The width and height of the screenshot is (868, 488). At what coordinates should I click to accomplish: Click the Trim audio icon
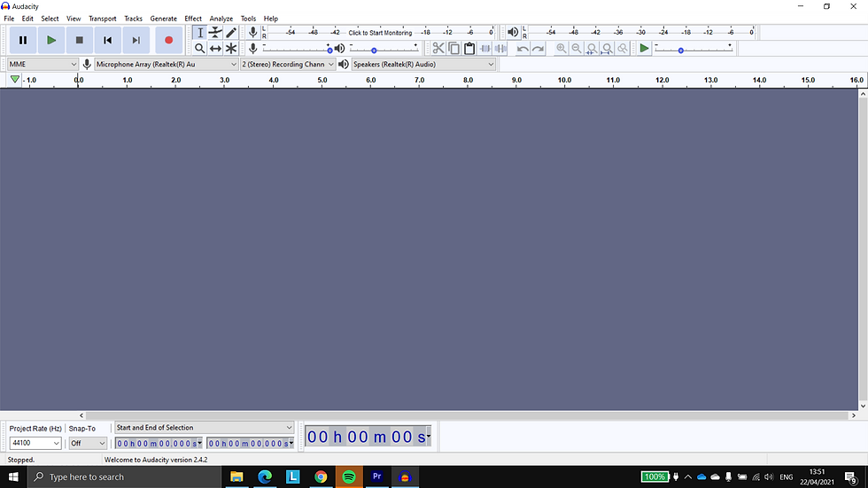tap(485, 48)
